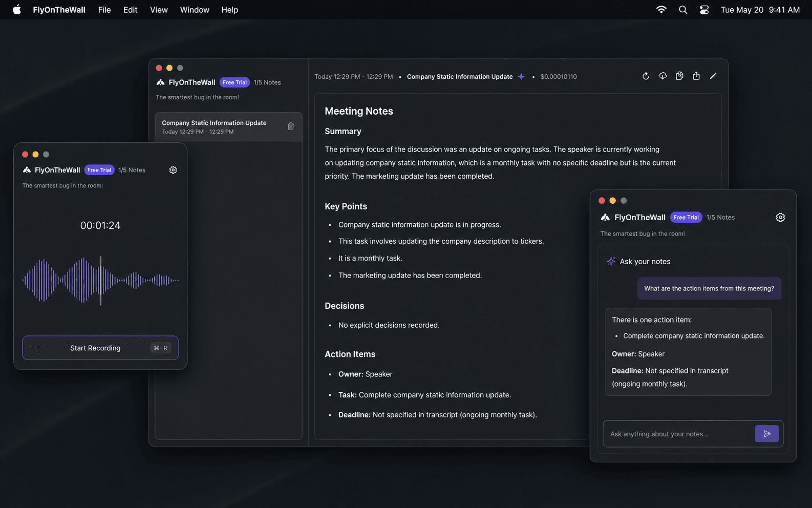
Task: Click the cloud download icon in the notes toolbar
Action: click(x=663, y=76)
